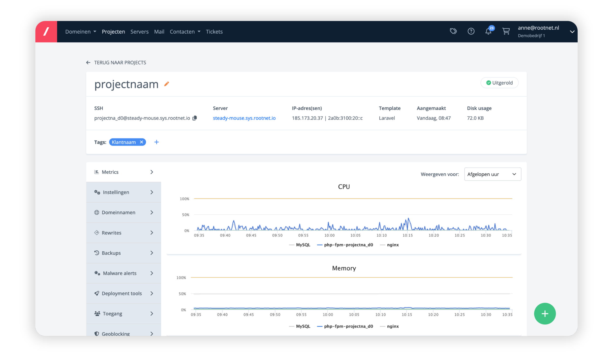Copy the SSH address using the copy icon
This screenshot has width=613, height=364.
pyautogui.click(x=195, y=118)
